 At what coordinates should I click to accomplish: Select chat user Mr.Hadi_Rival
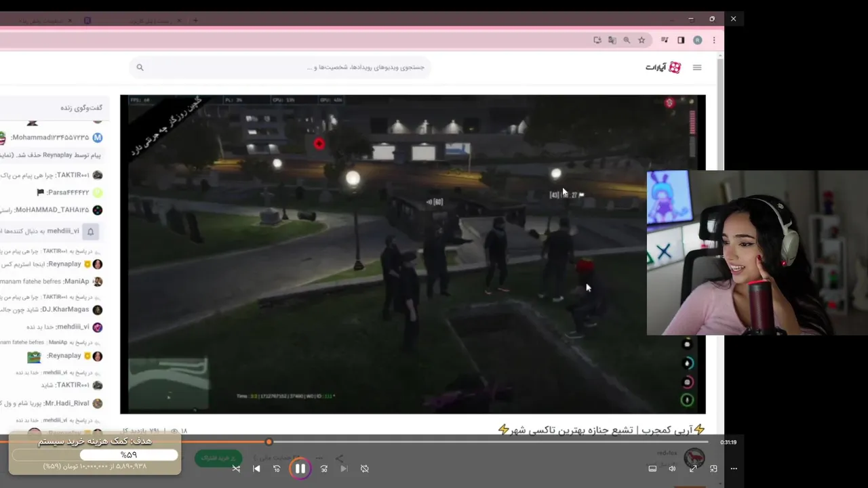coord(67,403)
